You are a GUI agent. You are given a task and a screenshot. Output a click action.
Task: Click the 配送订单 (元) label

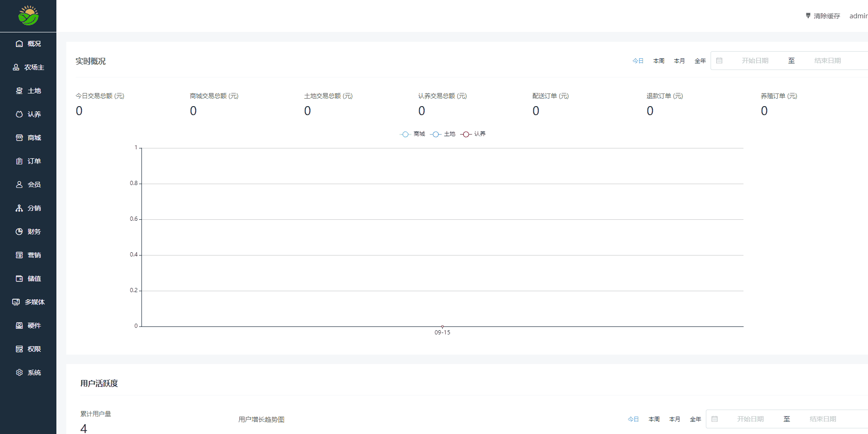click(x=551, y=96)
